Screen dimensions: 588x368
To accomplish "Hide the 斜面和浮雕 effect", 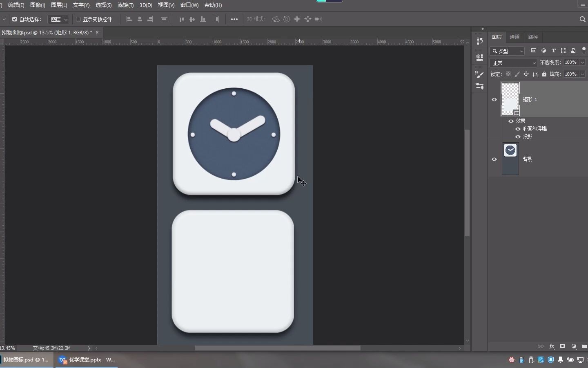I will coord(518,129).
